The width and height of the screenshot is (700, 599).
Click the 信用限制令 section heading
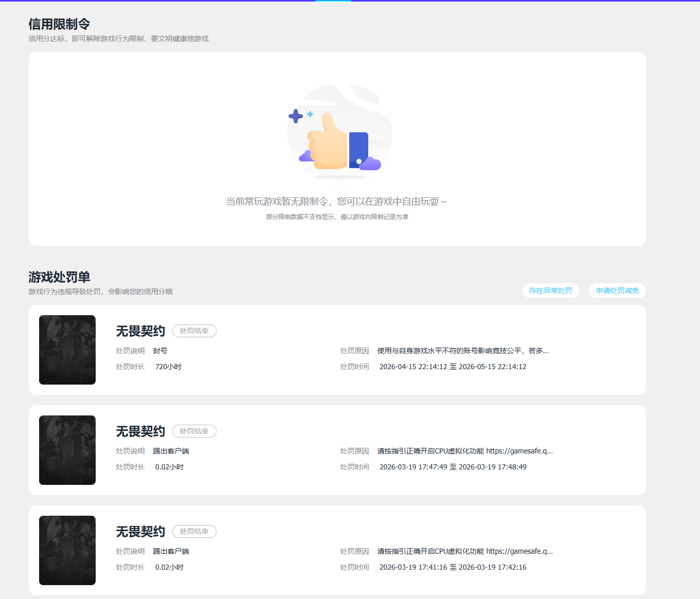(59, 24)
